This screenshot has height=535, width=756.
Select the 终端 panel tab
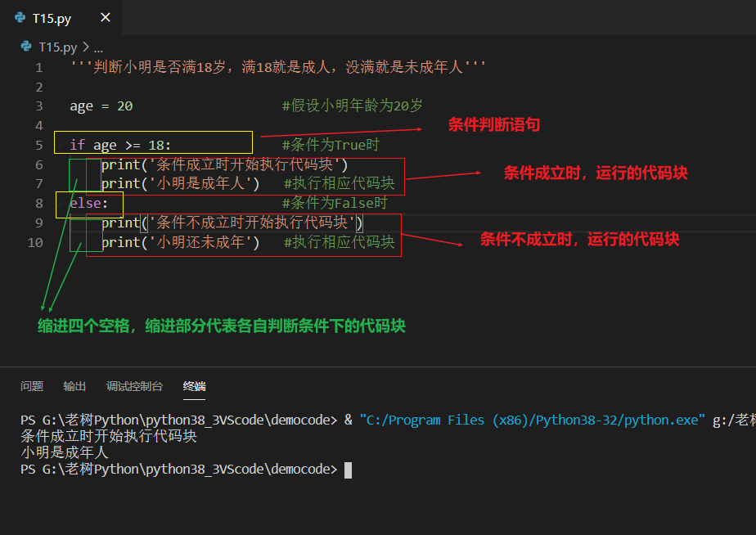pos(193,385)
